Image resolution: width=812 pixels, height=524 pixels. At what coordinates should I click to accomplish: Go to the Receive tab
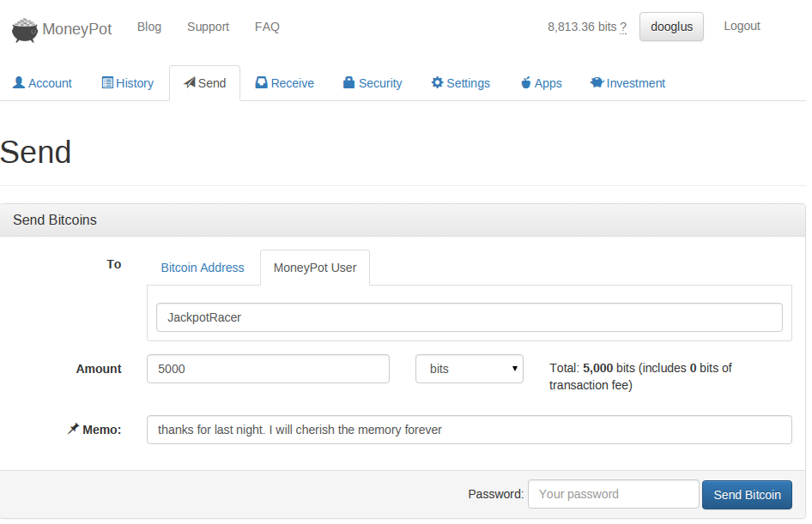point(284,83)
